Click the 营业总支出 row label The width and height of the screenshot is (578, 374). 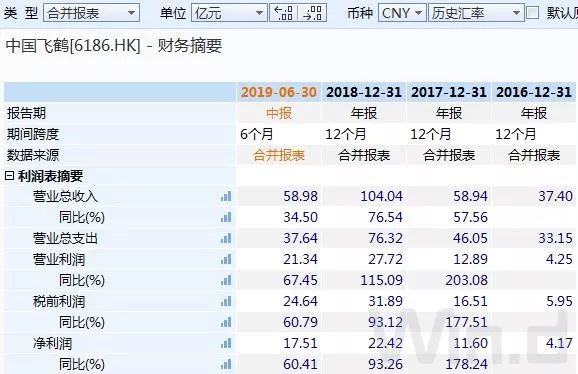click(65, 238)
